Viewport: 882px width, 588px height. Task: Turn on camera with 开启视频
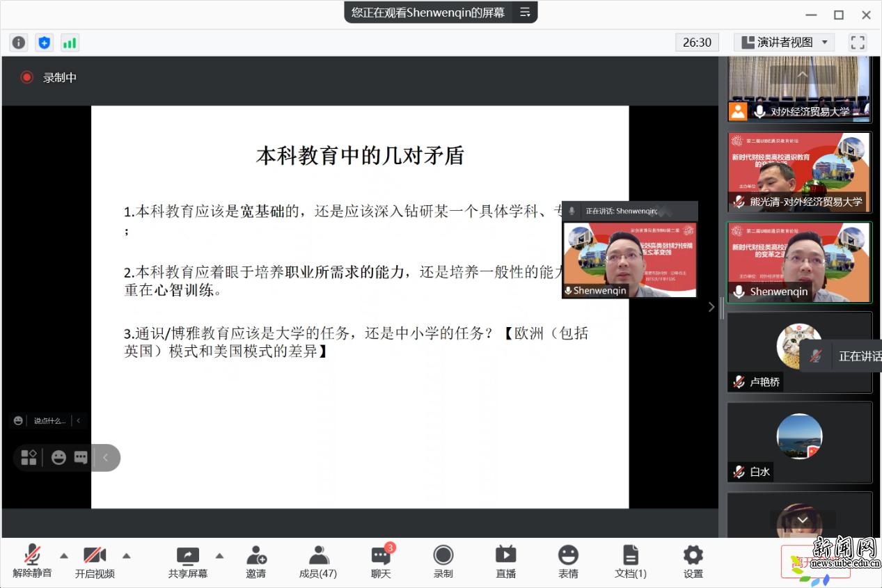95,562
